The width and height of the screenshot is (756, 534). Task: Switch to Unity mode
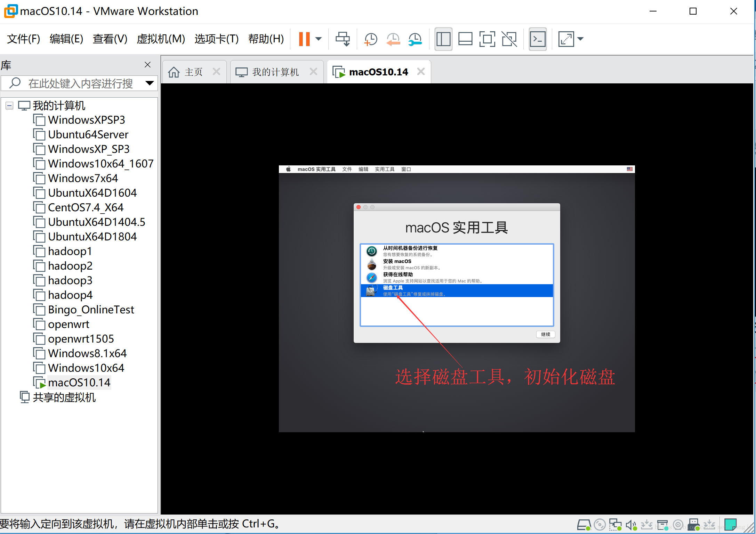[509, 39]
